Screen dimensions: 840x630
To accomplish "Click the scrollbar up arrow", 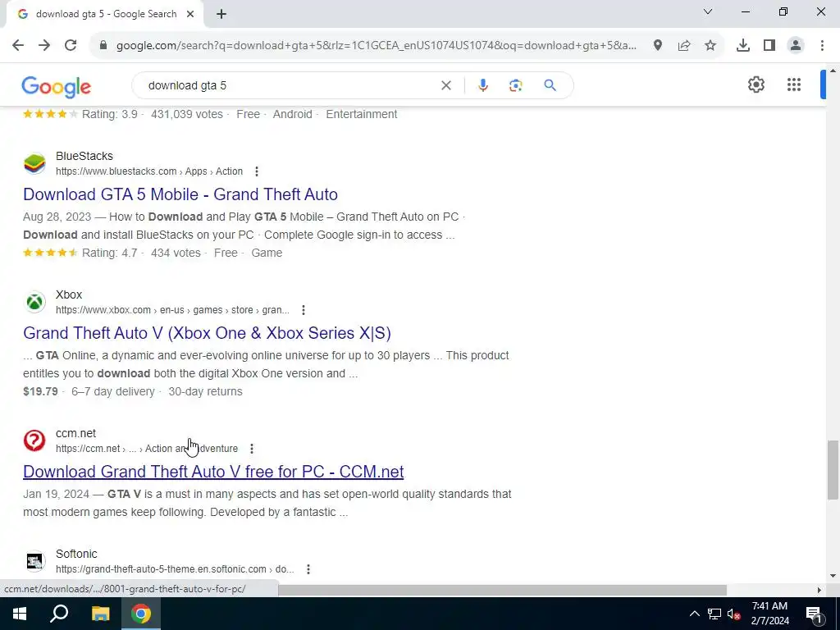I will pos(833,71).
